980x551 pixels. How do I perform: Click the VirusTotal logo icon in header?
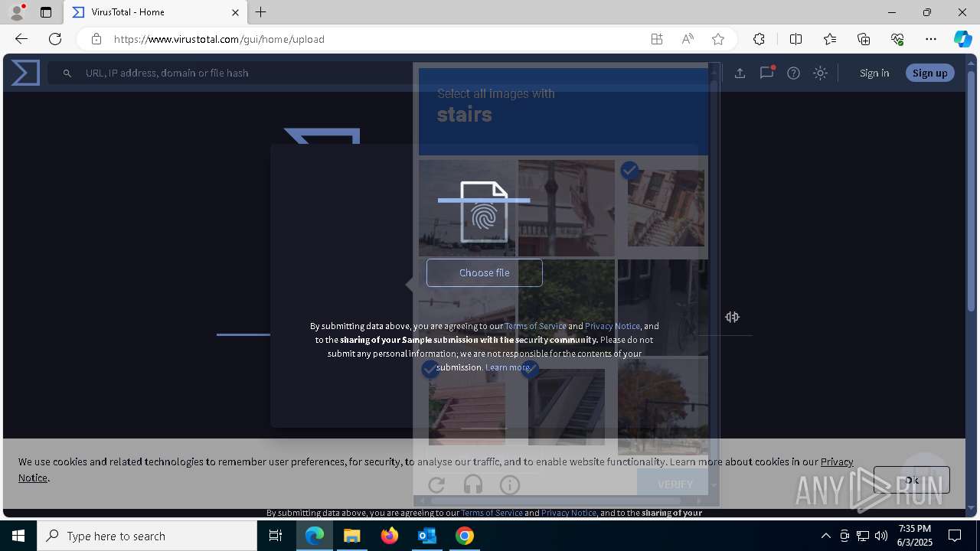point(25,73)
